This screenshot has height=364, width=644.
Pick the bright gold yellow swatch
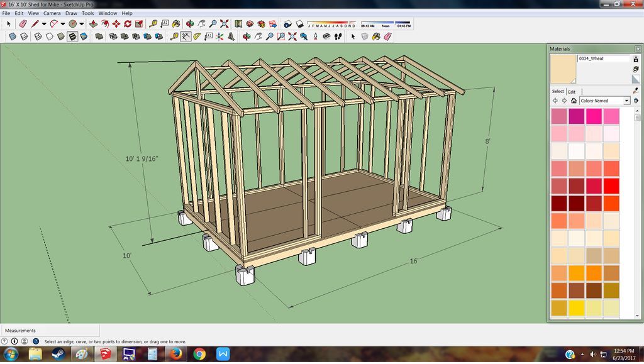(576, 308)
